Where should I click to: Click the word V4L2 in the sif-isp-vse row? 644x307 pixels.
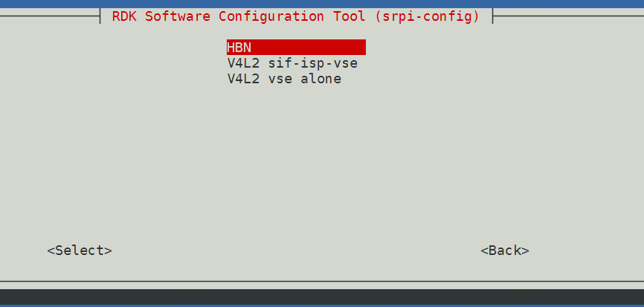[x=244, y=63]
